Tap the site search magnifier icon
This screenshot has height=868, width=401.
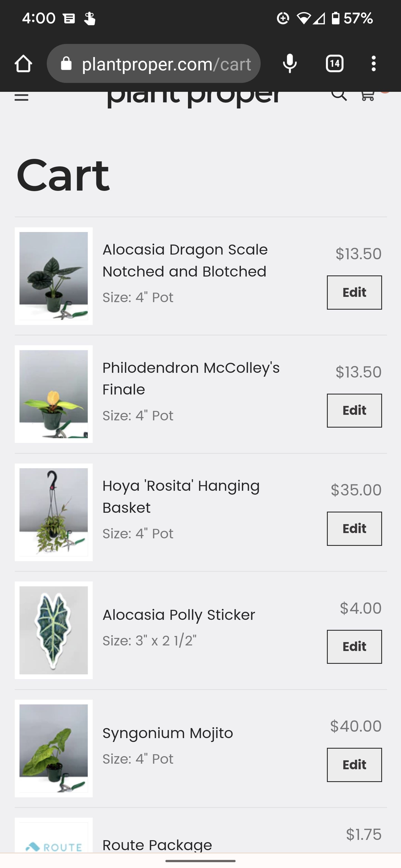coord(339,95)
